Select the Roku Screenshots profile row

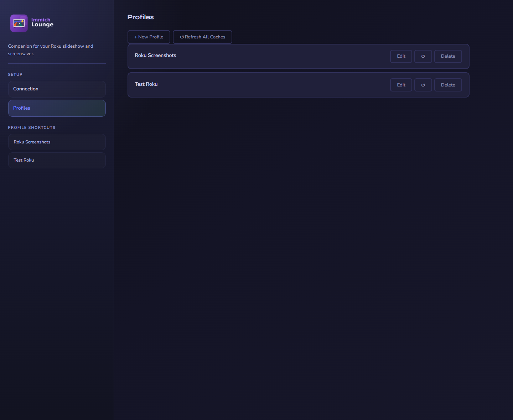[x=249, y=56]
